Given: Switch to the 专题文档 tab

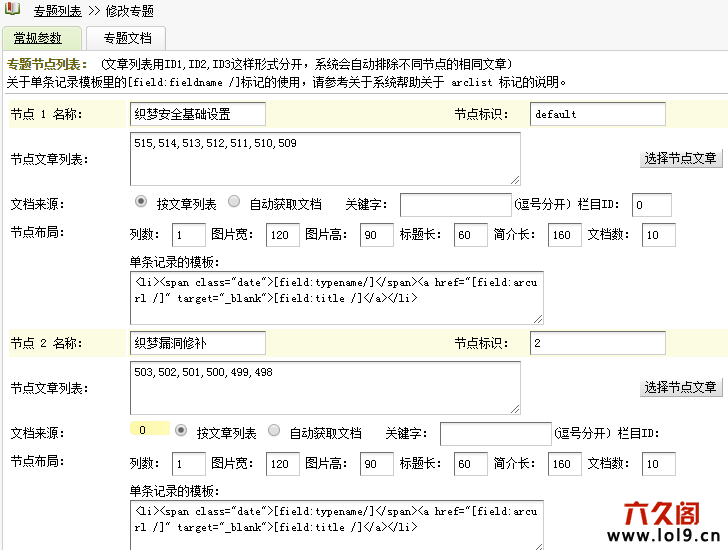Looking at the screenshot, I should (127, 39).
